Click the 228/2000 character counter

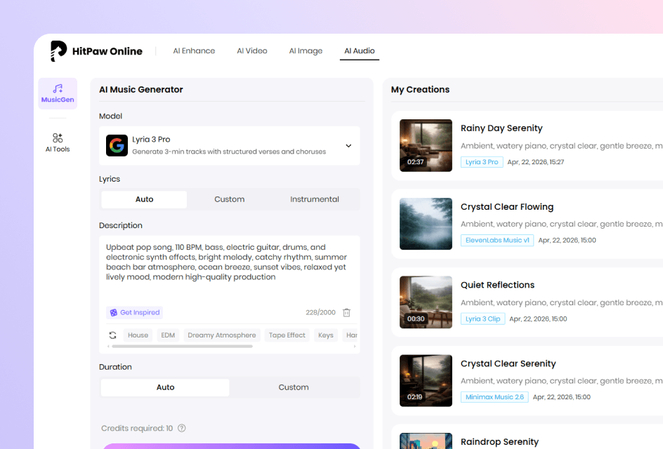click(x=321, y=312)
